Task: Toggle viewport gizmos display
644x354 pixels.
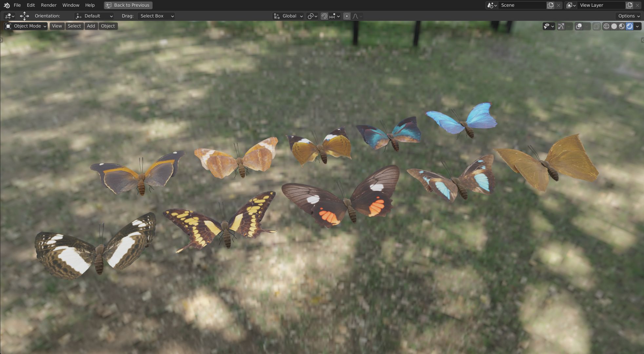Action: click(x=561, y=26)
